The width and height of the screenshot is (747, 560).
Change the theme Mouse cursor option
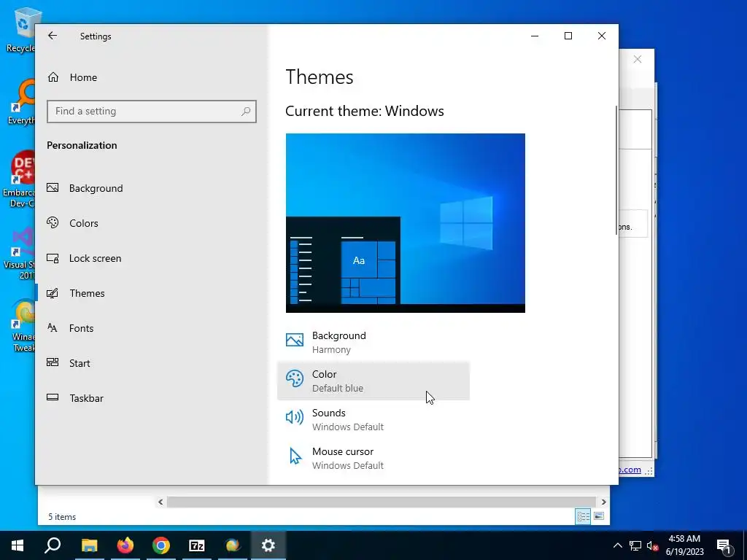pyautogui.click(x=373, y=458)
